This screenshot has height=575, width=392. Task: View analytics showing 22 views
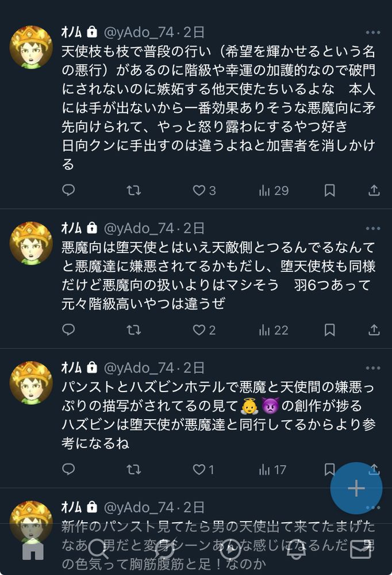274,330
